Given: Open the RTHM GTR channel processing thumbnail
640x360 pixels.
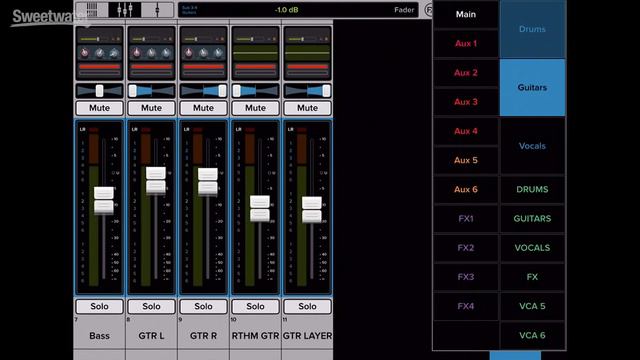Looking at the screenshot, I should point(256,53).
